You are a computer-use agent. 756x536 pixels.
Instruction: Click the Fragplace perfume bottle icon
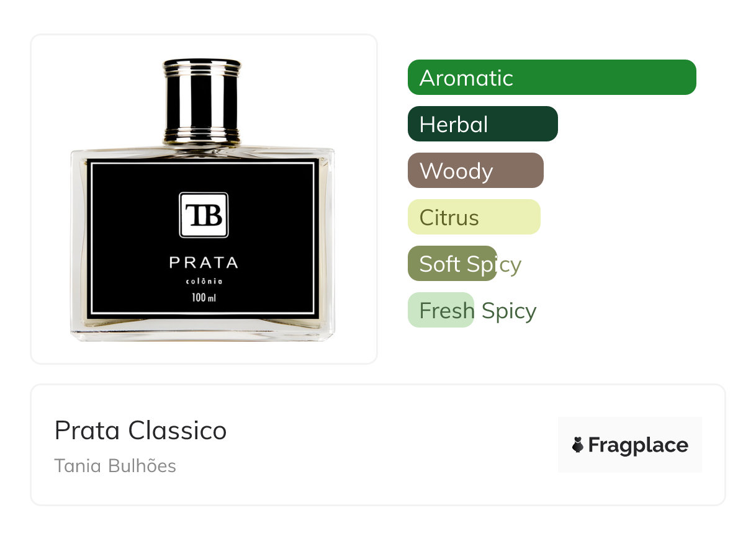(x=578, y=445)
